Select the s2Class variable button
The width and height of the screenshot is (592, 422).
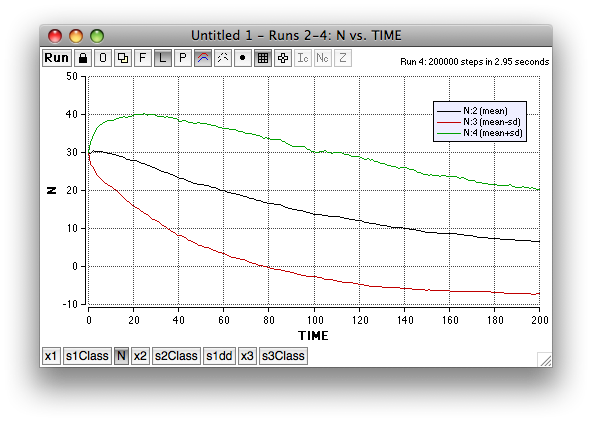(x=176, y=356)
